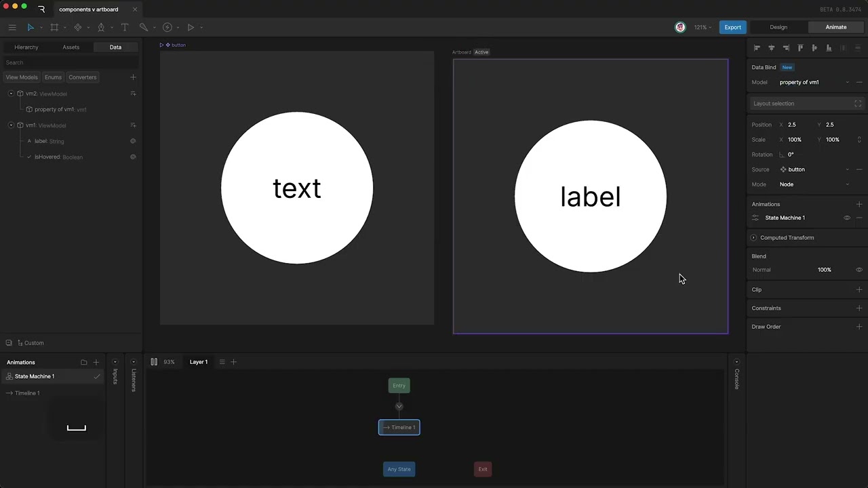Viewport: 868px width, 488px height.
Task: Add an animation in the inspector panel
Action: (x=859, y=204)
